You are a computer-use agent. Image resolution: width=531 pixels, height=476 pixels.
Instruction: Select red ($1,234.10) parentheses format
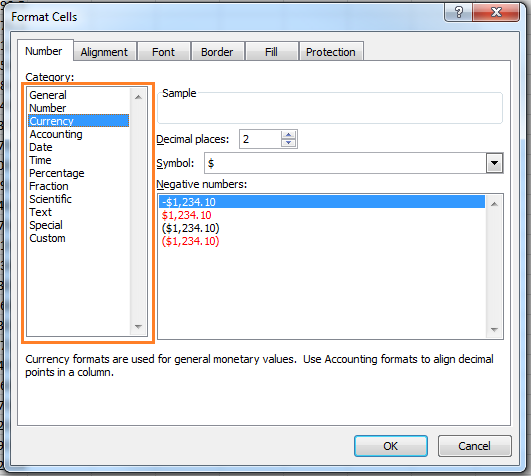pos(322,241)
